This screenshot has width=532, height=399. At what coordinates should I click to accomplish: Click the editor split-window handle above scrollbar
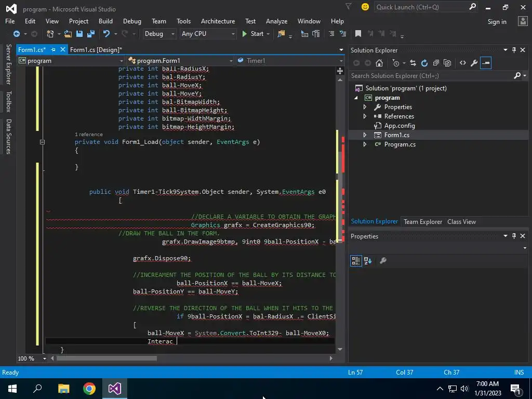point(340,71)
